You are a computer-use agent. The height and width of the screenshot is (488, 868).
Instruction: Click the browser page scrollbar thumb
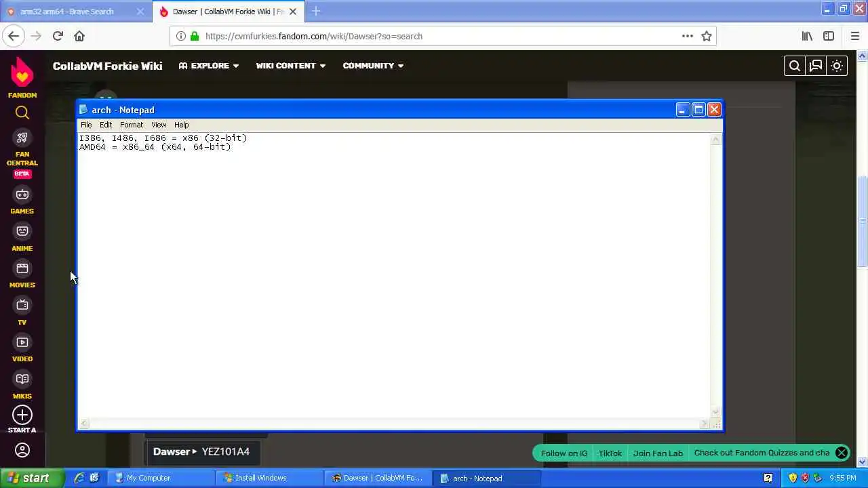(863, 222)
